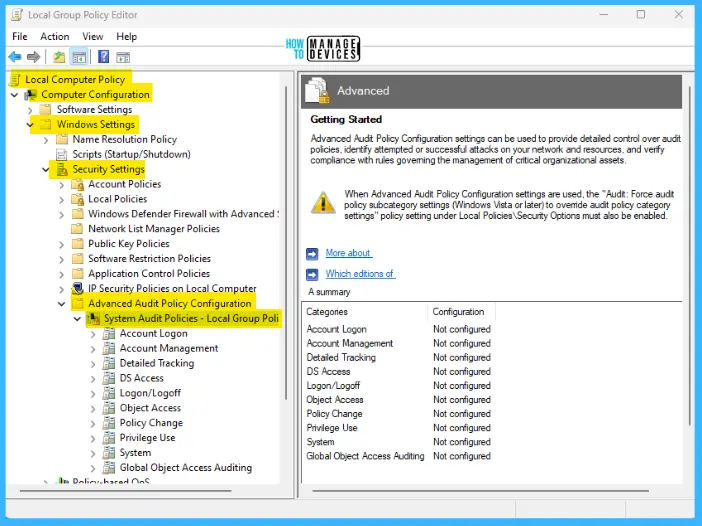Click the Forward arrow toolbar icon
The height and width of the screenshot is (526, 702).
point(34,57)
